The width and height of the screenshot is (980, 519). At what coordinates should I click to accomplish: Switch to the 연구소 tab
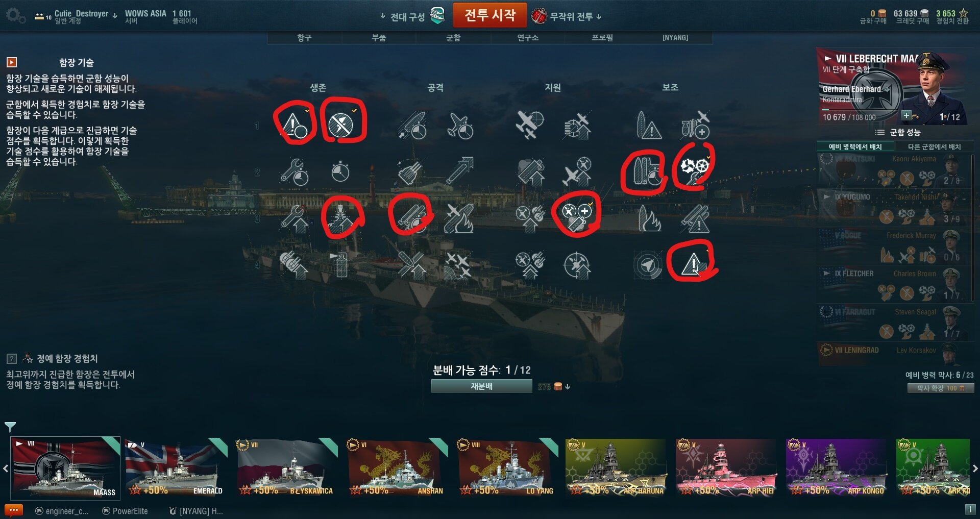[528, 38]
